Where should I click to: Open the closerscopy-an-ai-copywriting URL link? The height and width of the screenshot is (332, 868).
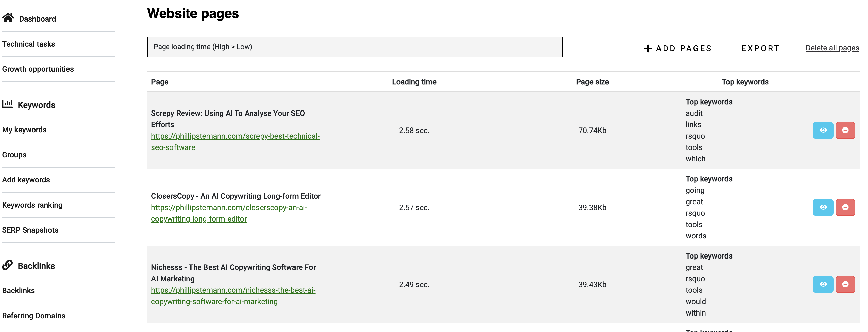point(229,213)
